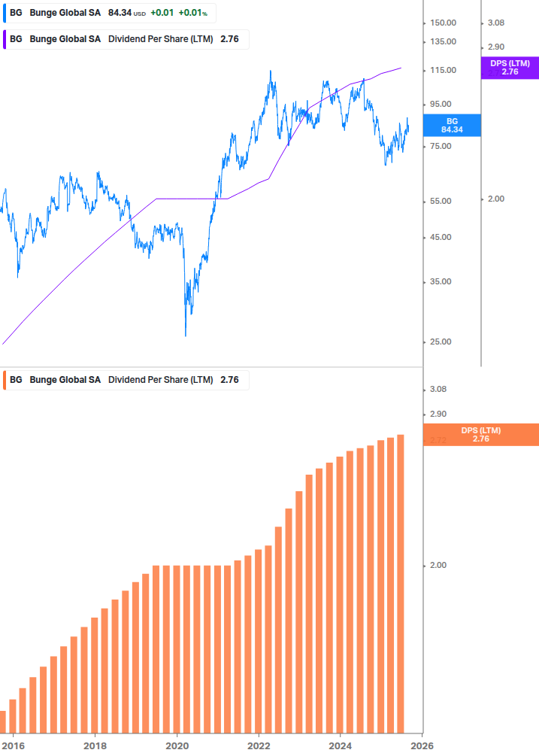Viewport: 539px width, 756px height.
Task: Click the orange legend color swatch in lower pane
Action: [x=5, y=380]
